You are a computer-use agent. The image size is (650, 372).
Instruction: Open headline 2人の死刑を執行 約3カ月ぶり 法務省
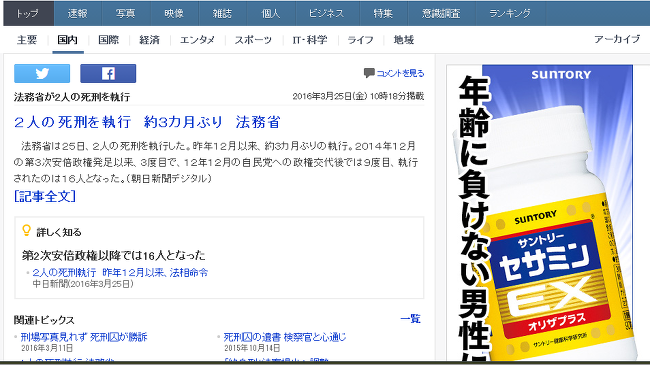point(147,122)
